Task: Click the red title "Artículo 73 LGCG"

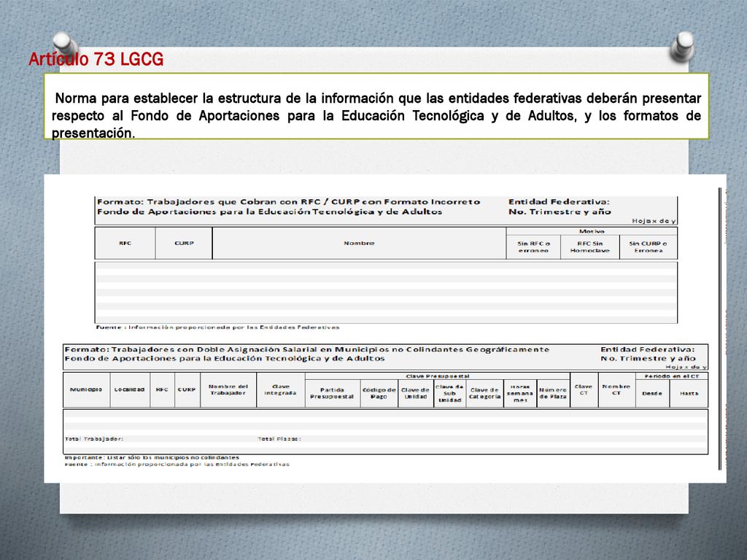Action: pos(96,59)
